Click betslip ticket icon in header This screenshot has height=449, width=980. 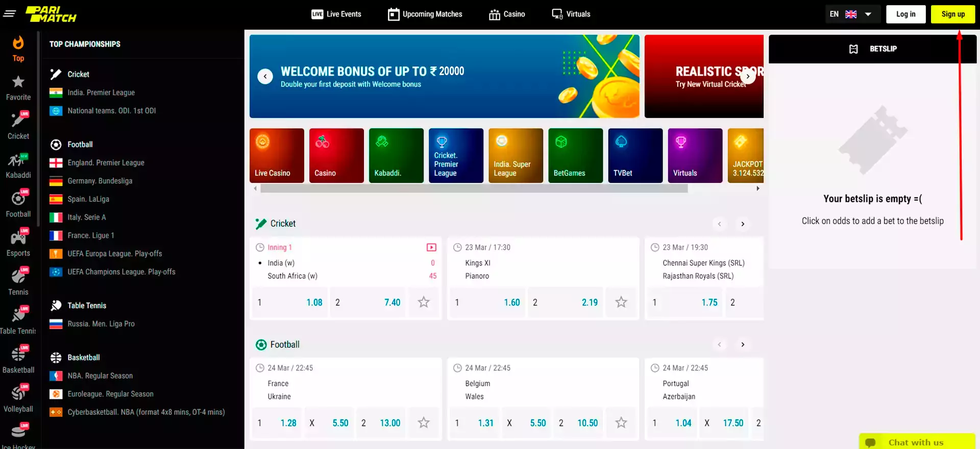point(853,49)
